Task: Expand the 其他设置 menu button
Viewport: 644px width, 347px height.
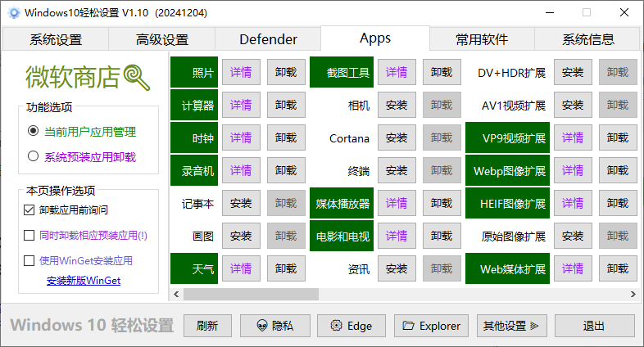Action: tap(510, 326)
